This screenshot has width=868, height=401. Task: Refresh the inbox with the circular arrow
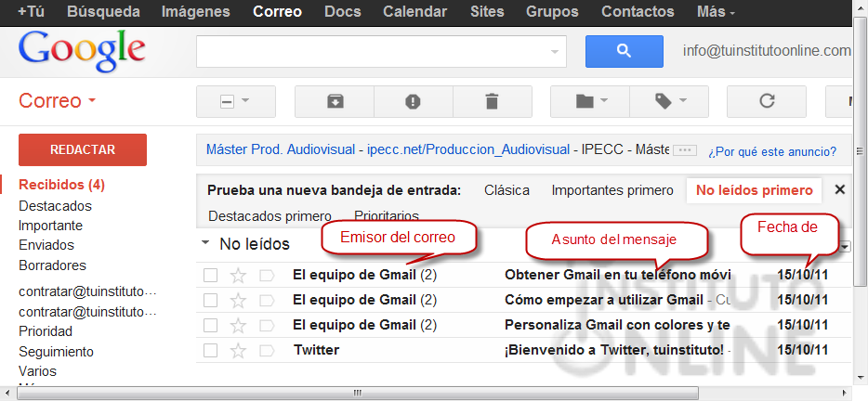766,102
